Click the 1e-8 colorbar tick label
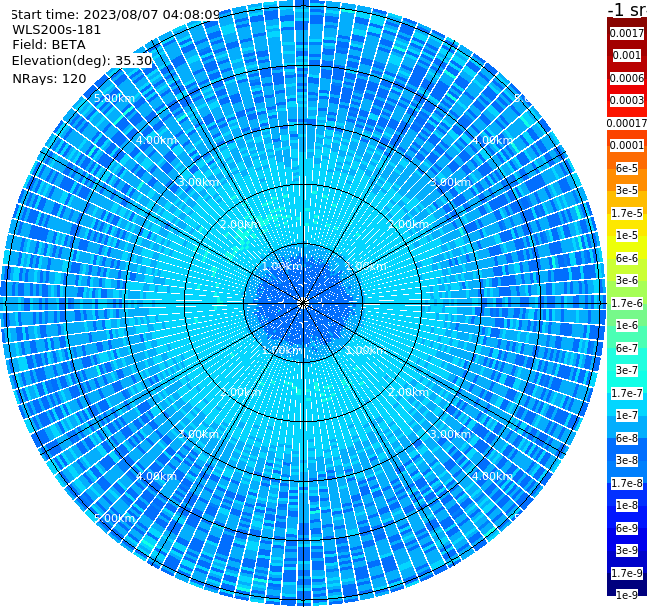Screen dimensions: 647x607 627,505
